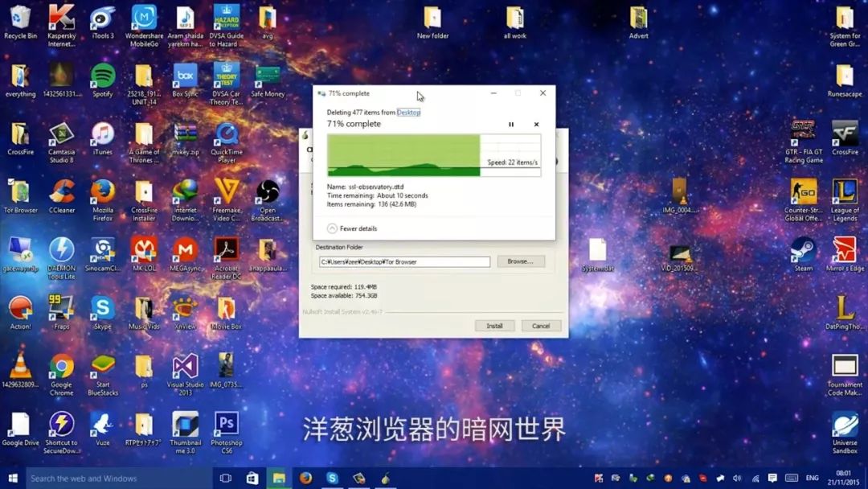The height and width of the screenshot is (489, 868).
Task: Switch input language via ENG indicator
Action: tap(812, 478)
